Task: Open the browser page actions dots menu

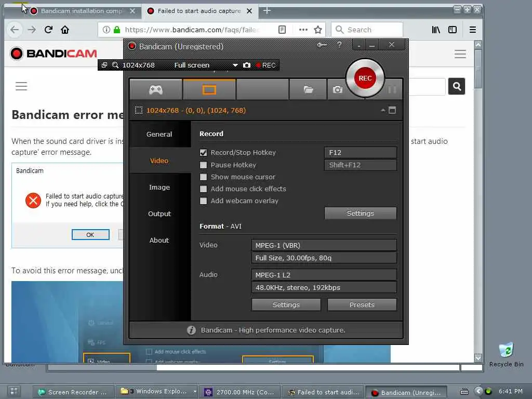Action: click(x=303, y=30)
